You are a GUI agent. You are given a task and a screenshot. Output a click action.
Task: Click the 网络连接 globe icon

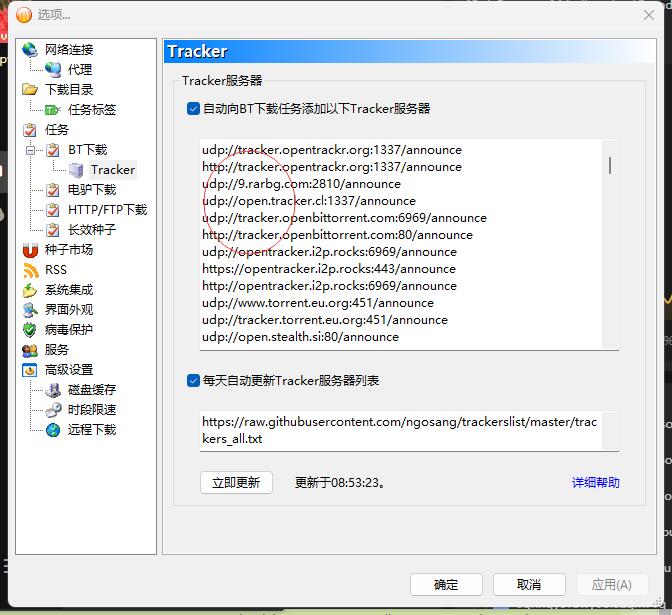(x=29, y=49)
